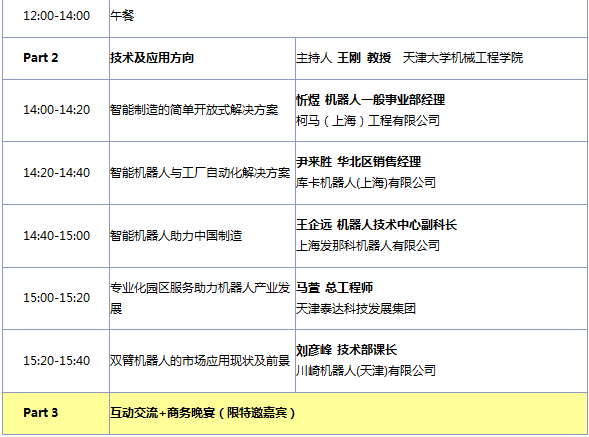The width and height of the screenshot is (589, 437).
Task: Click speaker 王企远 机器人技术中心副科长
Action: (x=376, y=225)
